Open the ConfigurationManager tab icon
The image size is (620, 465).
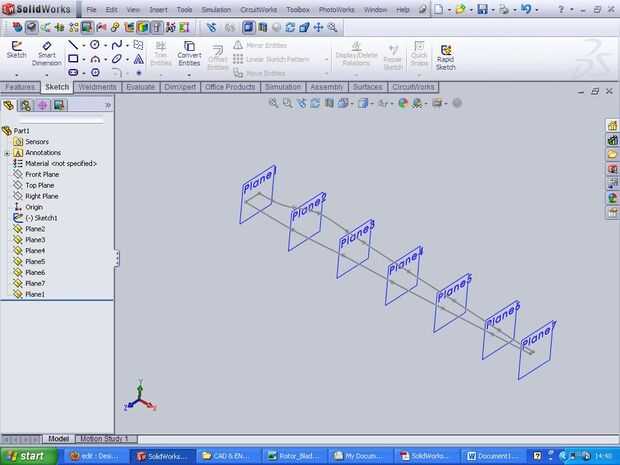[x=42, y=105]
